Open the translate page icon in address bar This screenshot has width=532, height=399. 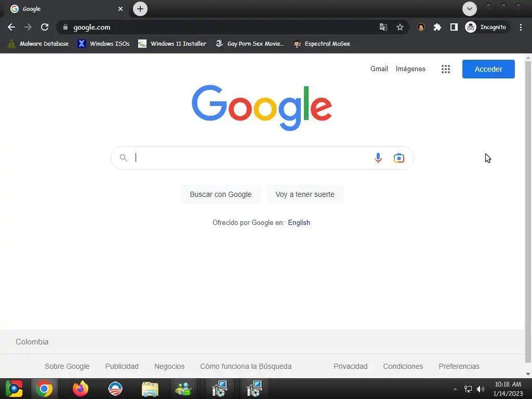click(383, 27)
